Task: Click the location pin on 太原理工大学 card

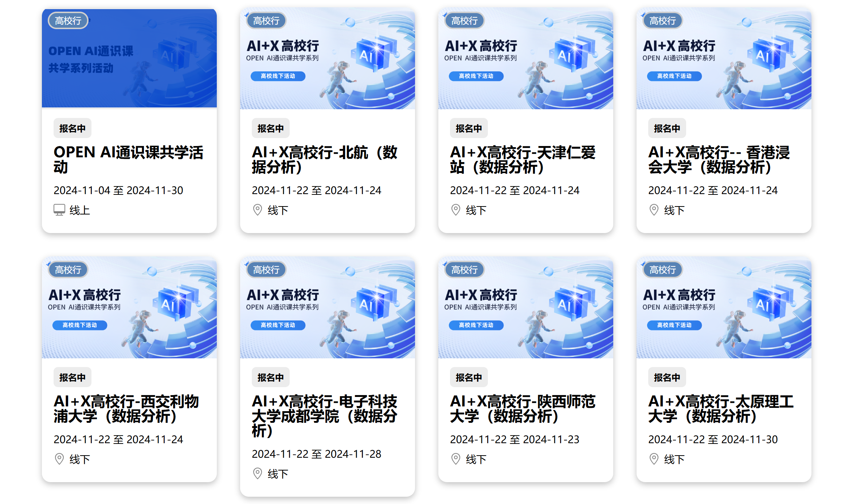Action: pyautogui.click(x=654, y=459)
